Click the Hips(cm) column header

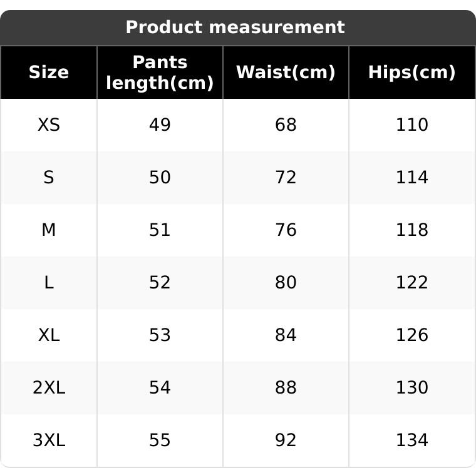[x=411, y=73]
